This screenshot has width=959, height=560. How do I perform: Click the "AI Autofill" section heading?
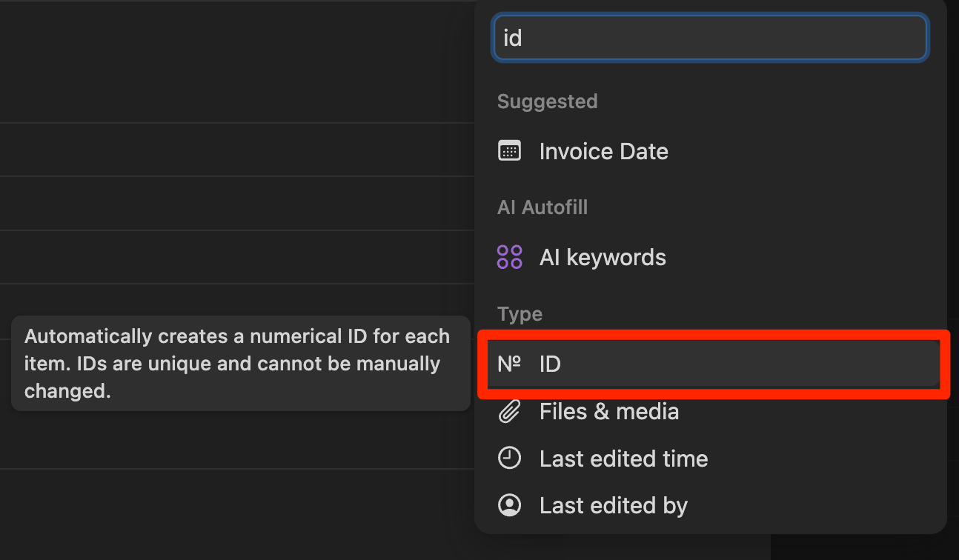[542, 207]
